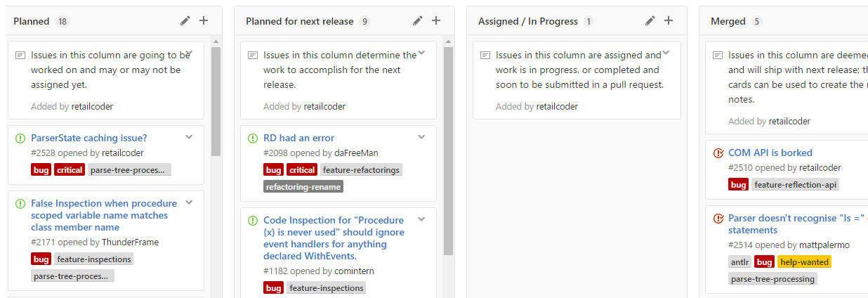Open the RD had an error issue link
Screen dimensions: 868x298
(298, 138)
